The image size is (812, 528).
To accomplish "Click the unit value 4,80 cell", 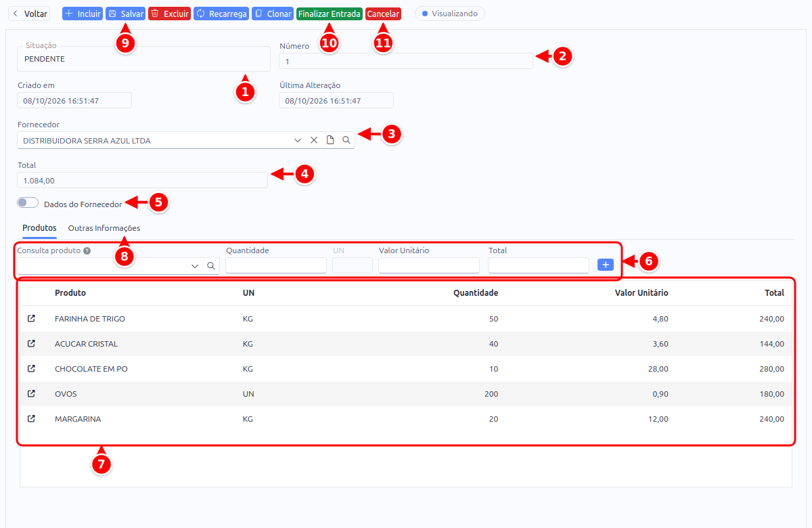I will point(660,318).
